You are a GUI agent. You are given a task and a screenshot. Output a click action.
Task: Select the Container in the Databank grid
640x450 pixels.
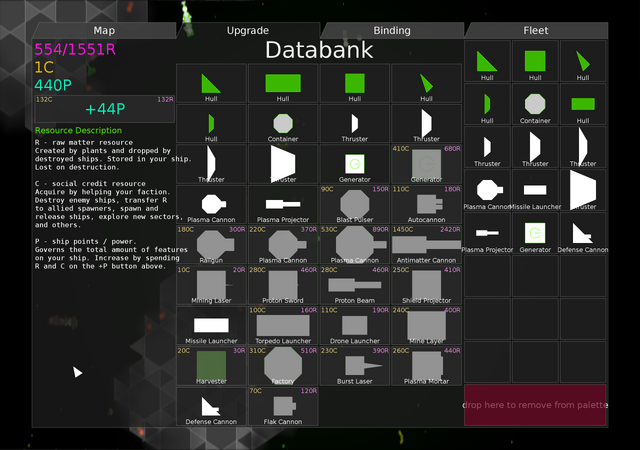(x=283, y=123)
